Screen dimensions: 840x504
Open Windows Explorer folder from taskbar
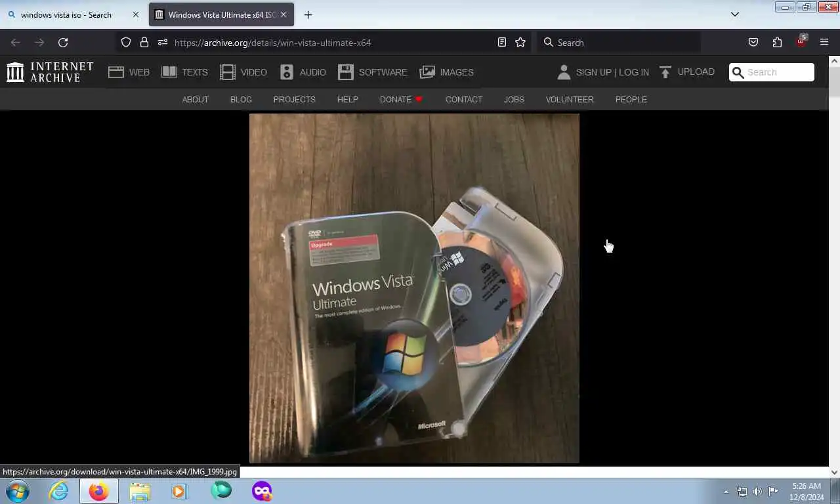pyautogui.click(x=140, y=491)
